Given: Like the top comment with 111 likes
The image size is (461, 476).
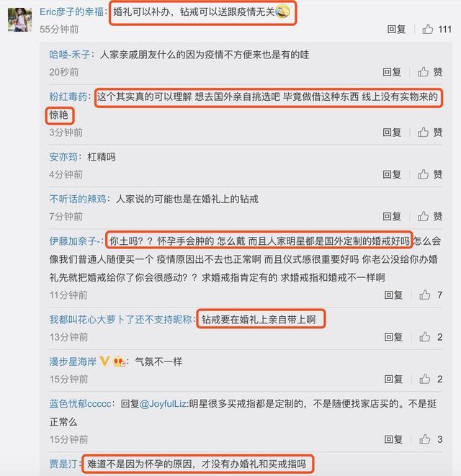Looking at the screenshot, I should pyautogui.click(x=427, y=29).
